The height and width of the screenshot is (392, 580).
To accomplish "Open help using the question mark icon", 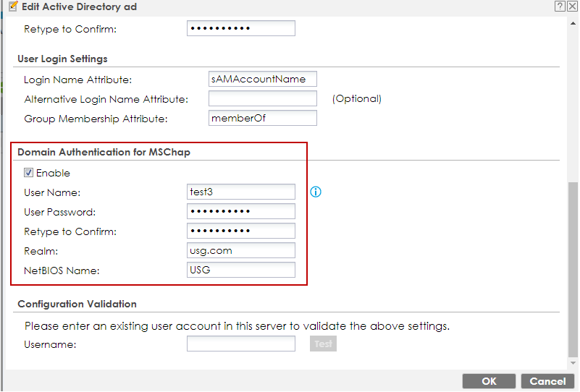I will pos(560,7).
